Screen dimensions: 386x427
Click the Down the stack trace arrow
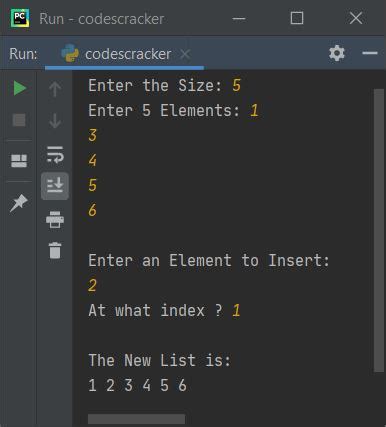click(x=55, y=121)
